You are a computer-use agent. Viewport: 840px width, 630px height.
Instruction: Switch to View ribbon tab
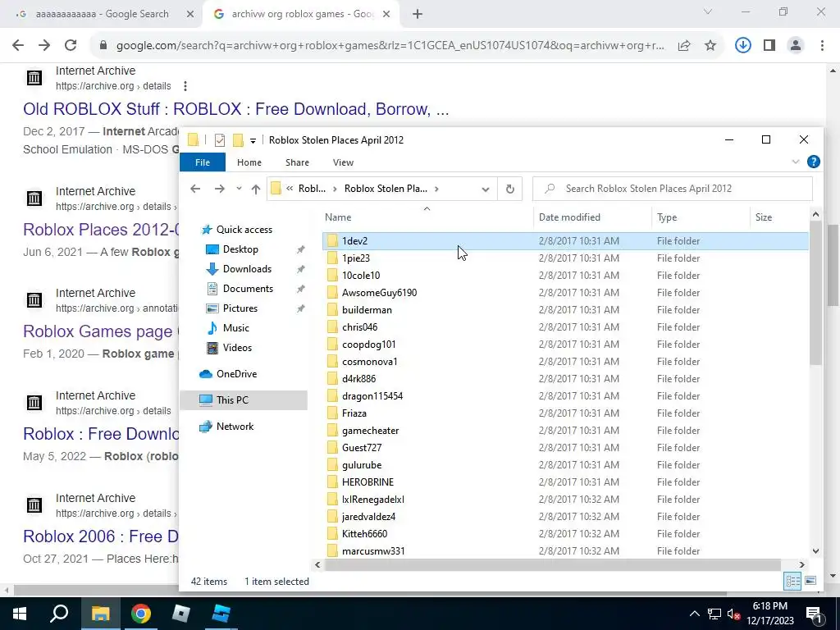click(343, 162)
